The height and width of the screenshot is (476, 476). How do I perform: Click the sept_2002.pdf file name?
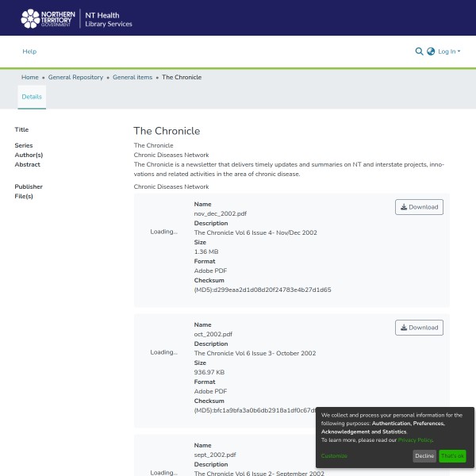[215, 455]
